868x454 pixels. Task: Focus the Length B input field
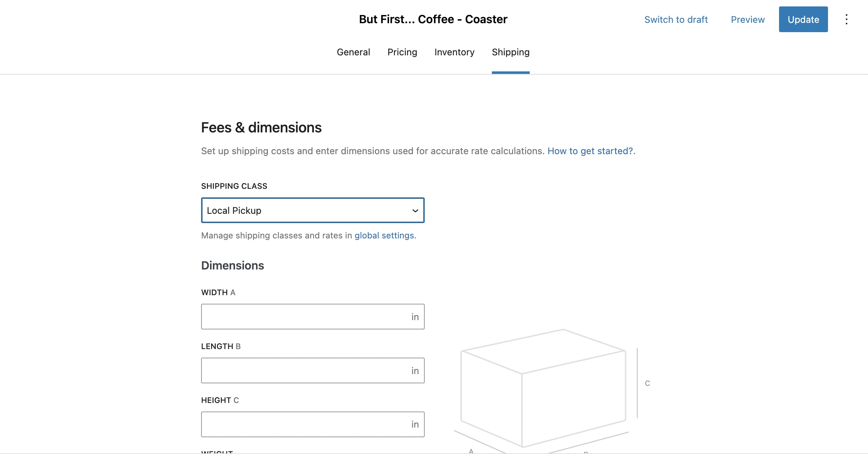tap(313, 370)
